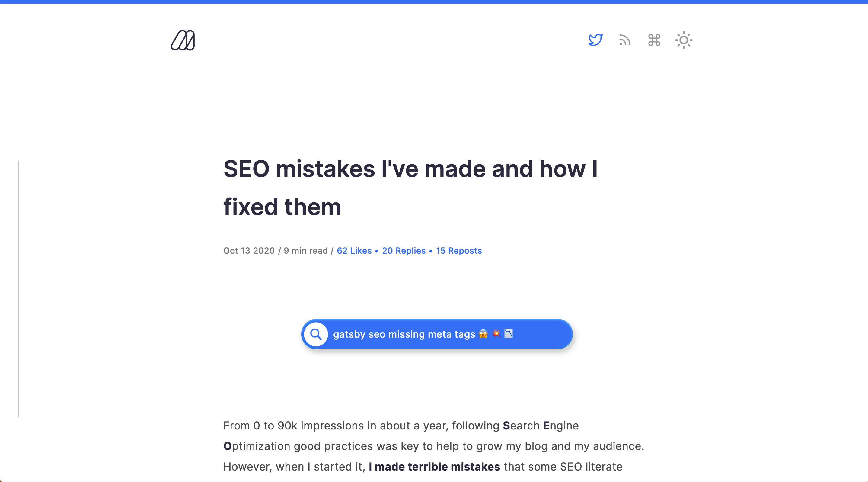Open the 20 Replies link
The height and width of the screenshot is (482, 868).
click(x=404, y=250)
